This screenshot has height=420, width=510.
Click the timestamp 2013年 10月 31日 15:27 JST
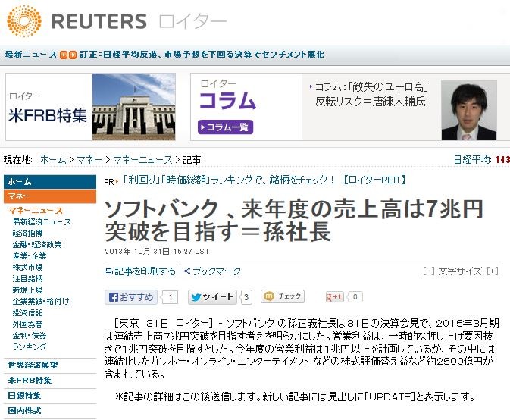[x=157, y=252]
